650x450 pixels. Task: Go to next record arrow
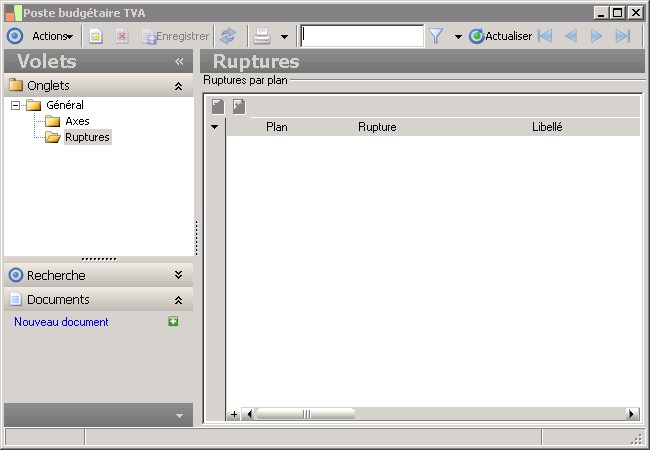click(597, 36)
